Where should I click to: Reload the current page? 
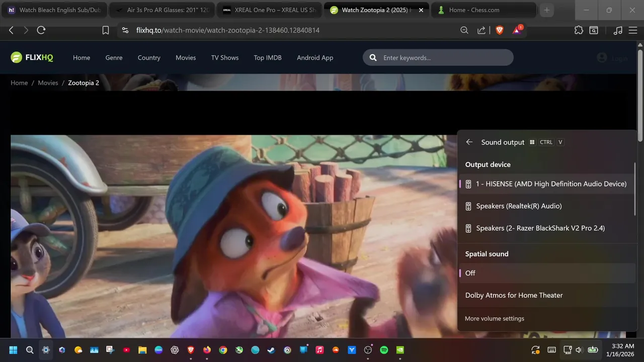tap(41, 30)
